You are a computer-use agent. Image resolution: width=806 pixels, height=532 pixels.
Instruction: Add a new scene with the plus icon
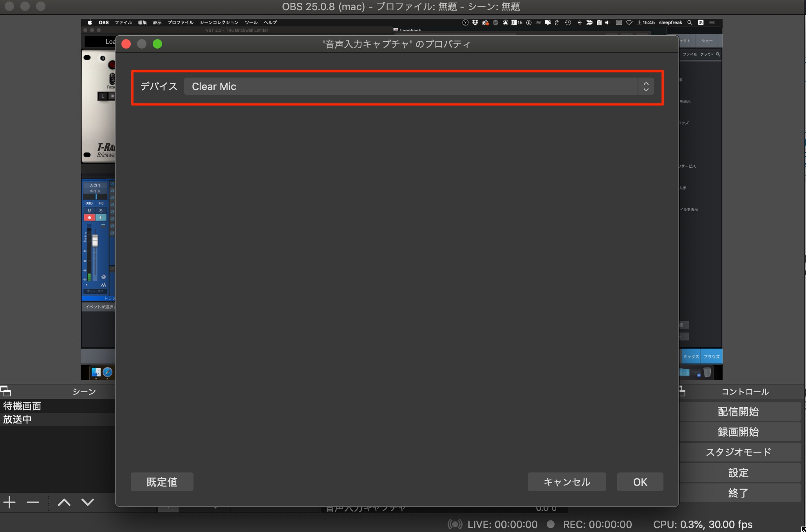[x=9, y=502]
